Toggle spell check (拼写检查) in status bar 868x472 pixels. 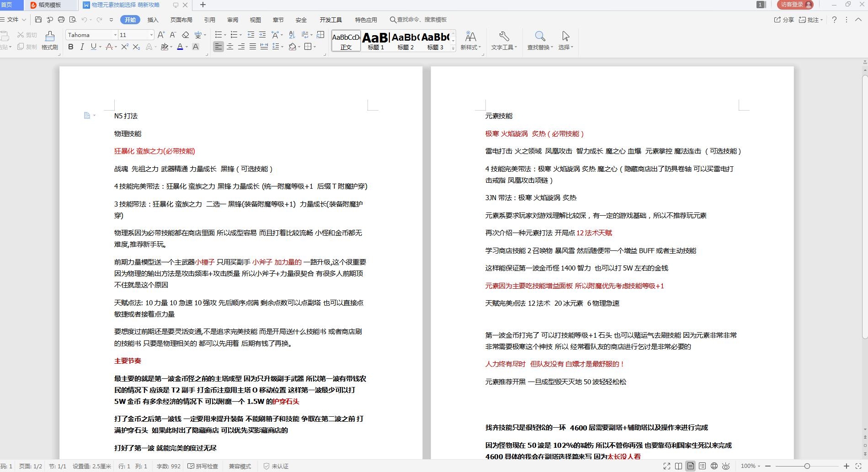click(x=203, y=466)
